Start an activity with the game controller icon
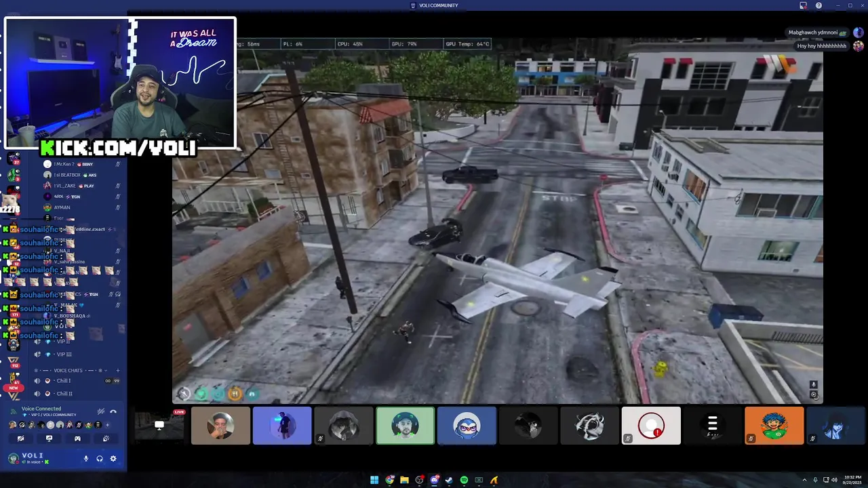Screen dimensions: 868x488 (x=77, y=439)
